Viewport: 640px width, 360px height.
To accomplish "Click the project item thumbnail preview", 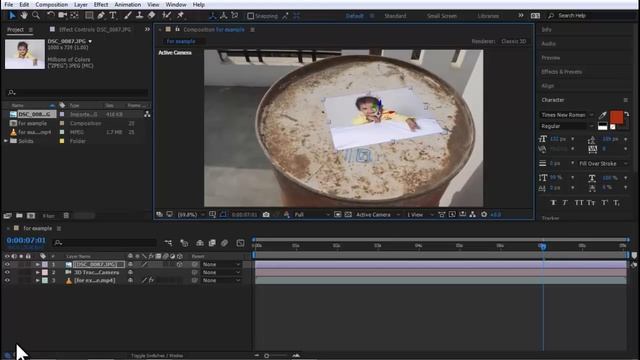I will click(25, 54).
